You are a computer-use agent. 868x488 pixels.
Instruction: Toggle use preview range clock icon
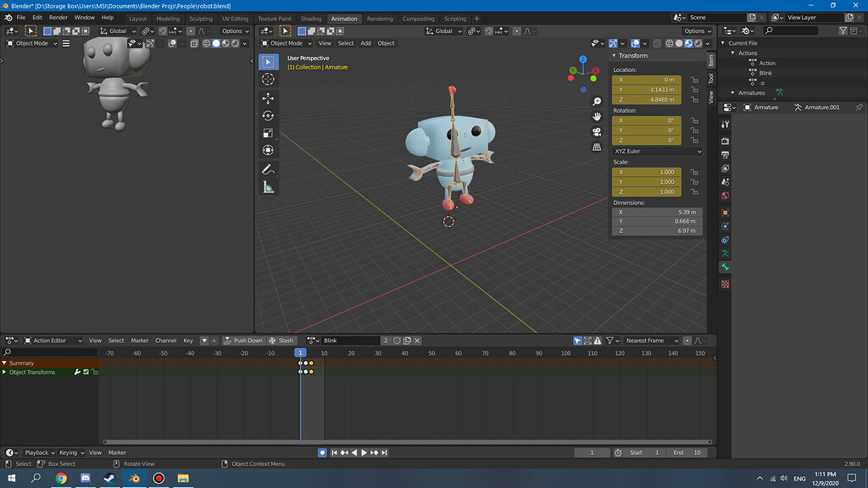point(618,452)
